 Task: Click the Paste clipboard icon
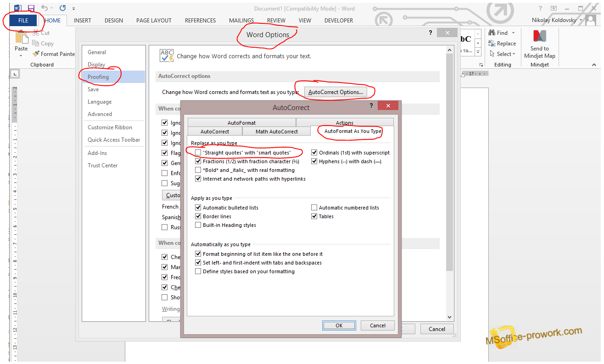click(21, 38)
